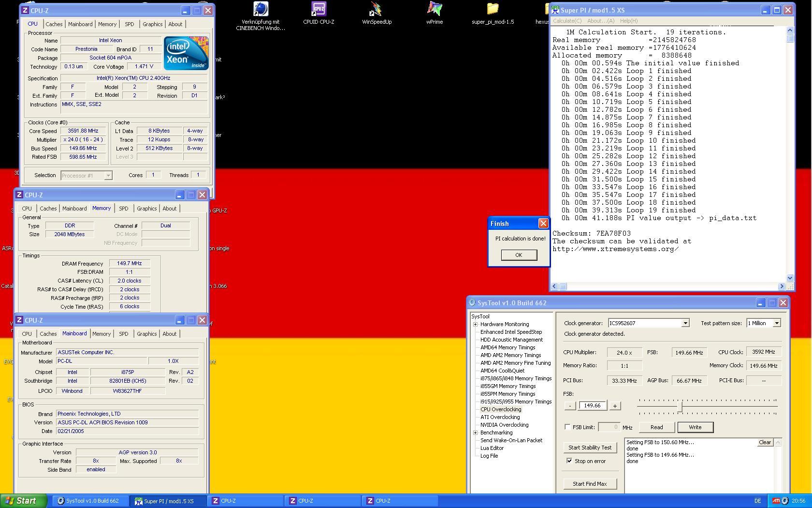Viewport: 812px width, 508px height.
Task: Click OK in Finish dialog
Action: 519,254
